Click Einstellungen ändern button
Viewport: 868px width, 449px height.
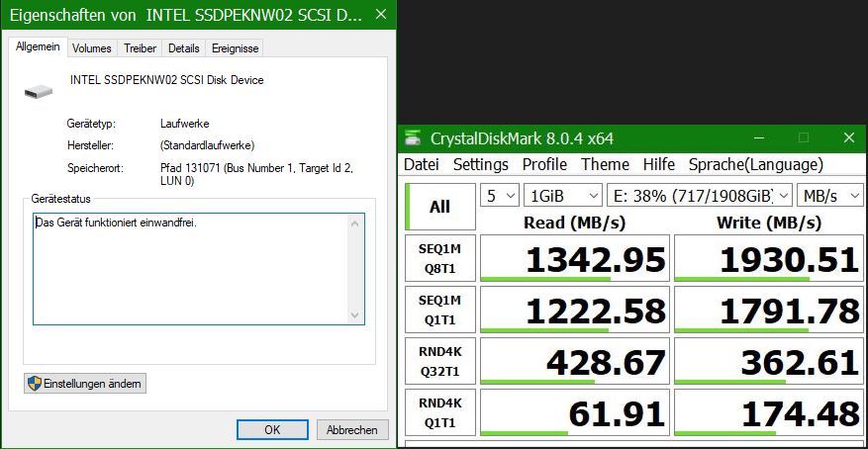[85, 383]
